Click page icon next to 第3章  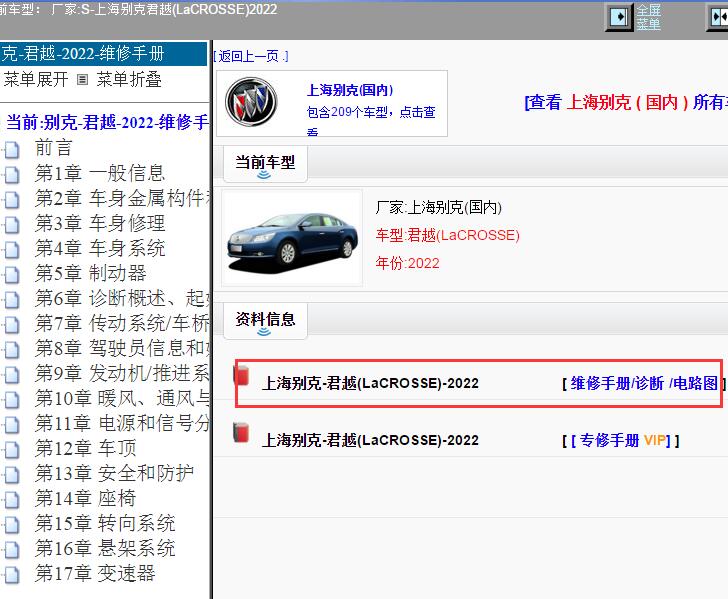point(12,225)
